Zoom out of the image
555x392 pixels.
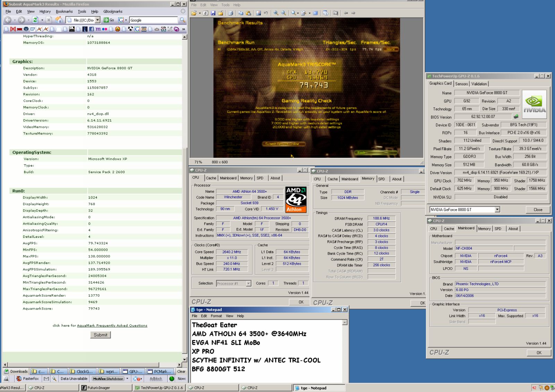(x=283, y=13)
